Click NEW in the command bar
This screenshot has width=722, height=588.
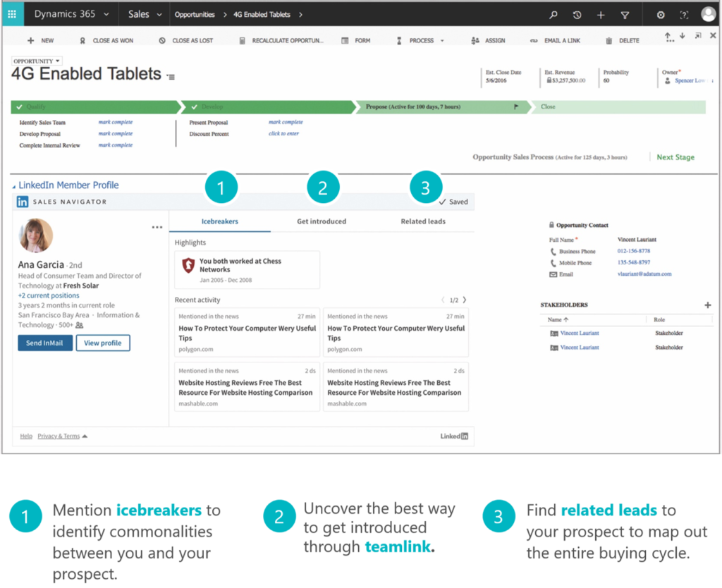click(x=40, y=40)
